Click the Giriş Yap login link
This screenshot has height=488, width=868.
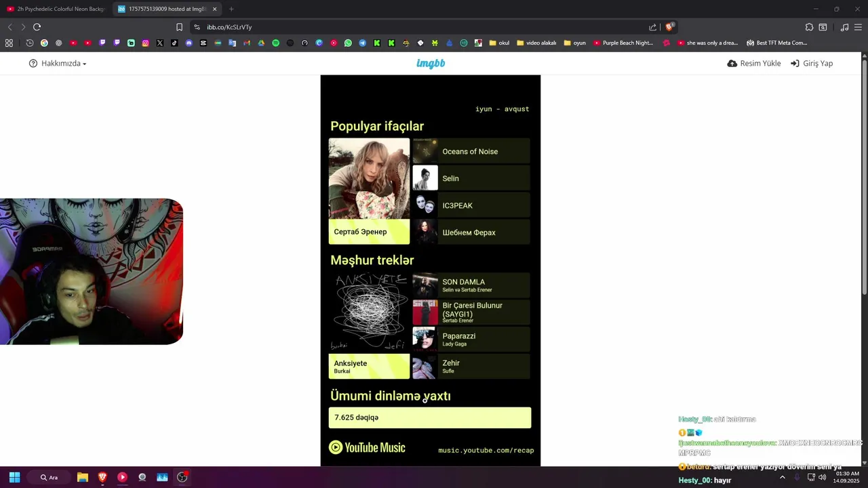[x=811, y=63]
